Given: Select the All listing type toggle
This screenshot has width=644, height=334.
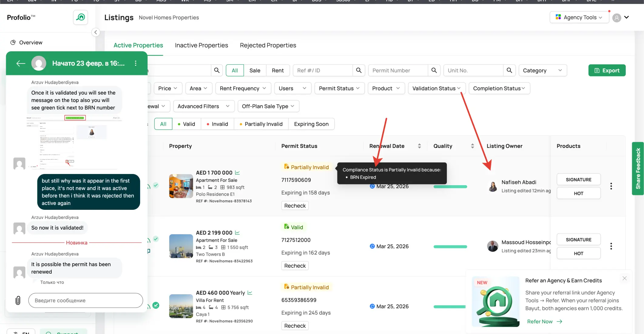Looking at the screenshot, I should (x=235, y=70).
